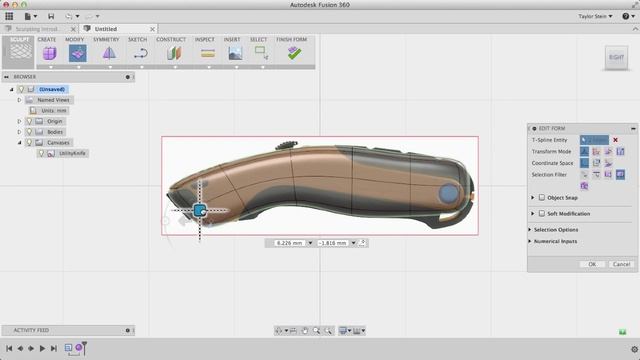640x360 pixels.
Task: Open the data panel grid icon
Action: [9, 16]
